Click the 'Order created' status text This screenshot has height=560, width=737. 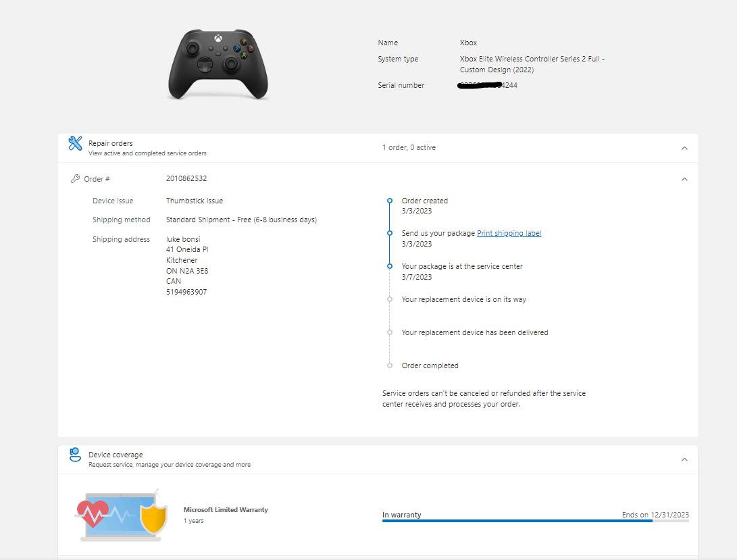click(424, 201)
